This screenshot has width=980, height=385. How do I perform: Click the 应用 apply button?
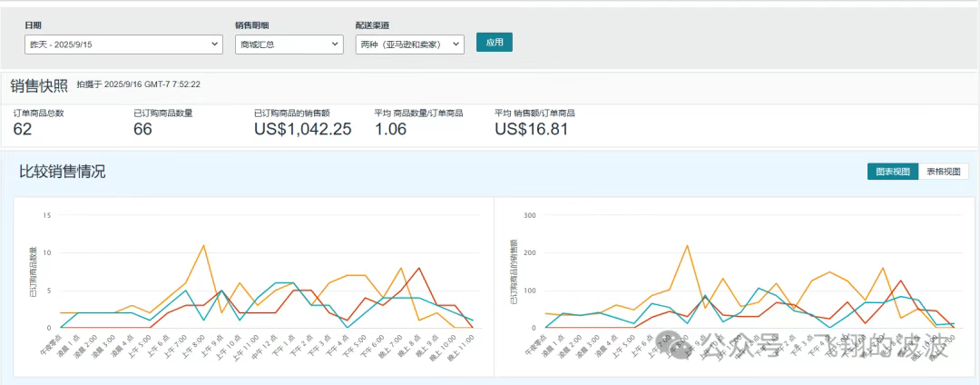[495, 43]
